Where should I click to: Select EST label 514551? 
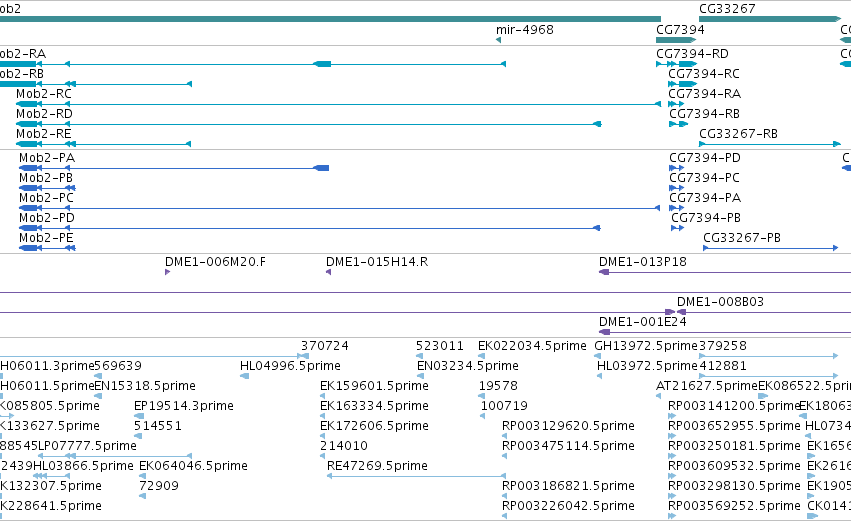157,427
